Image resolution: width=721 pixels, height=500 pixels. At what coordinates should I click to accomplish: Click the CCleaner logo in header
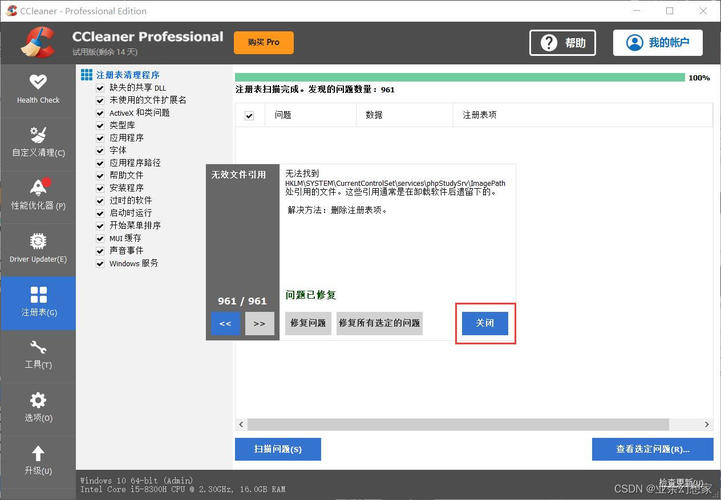click(x=38, y=42)
